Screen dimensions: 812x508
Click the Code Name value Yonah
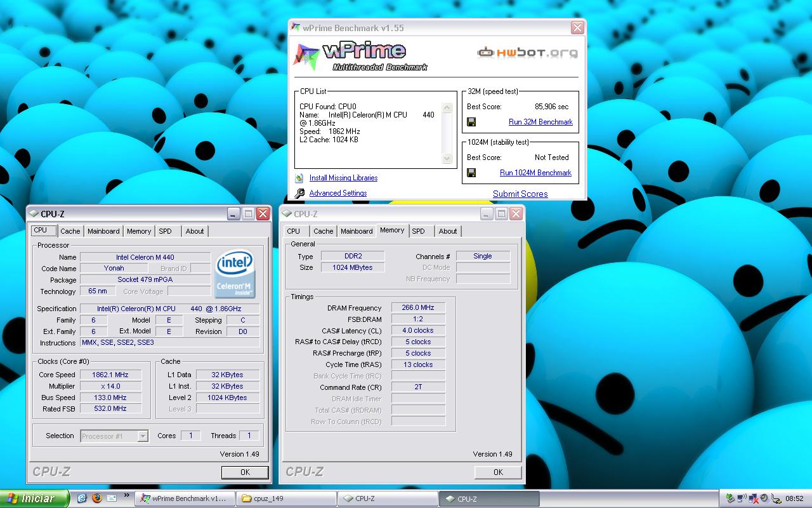tap(114, 268)
